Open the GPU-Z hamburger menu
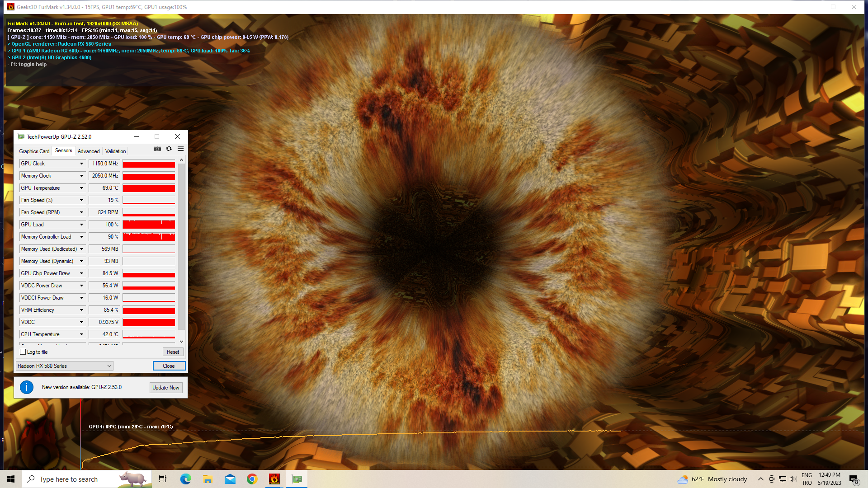The width and height of the screenshot is (868, 488). pos(180,149)
